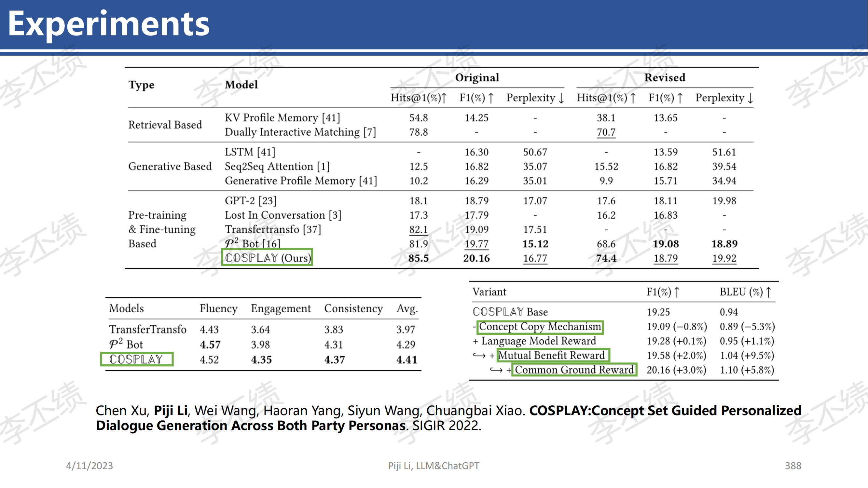Select highlighted "COSPLAY" in human evaluation table
This screenshot has height=488, width=868.
click(x=137, y=359)
